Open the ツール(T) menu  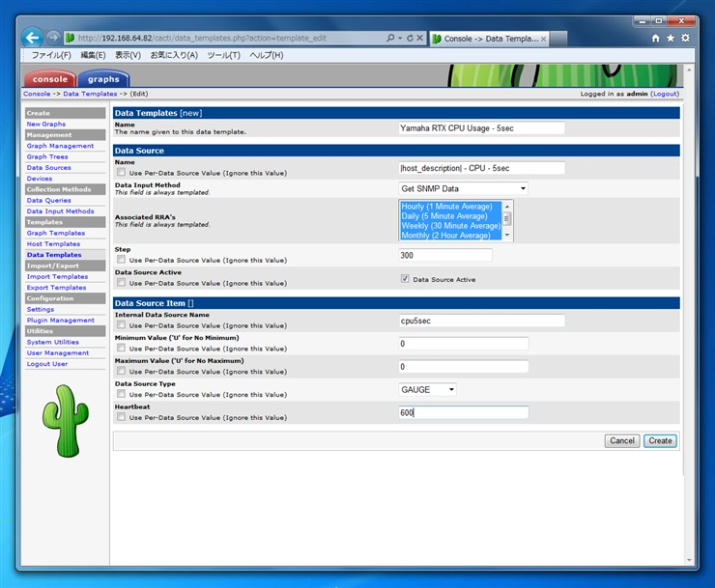(x=223, y=55)
